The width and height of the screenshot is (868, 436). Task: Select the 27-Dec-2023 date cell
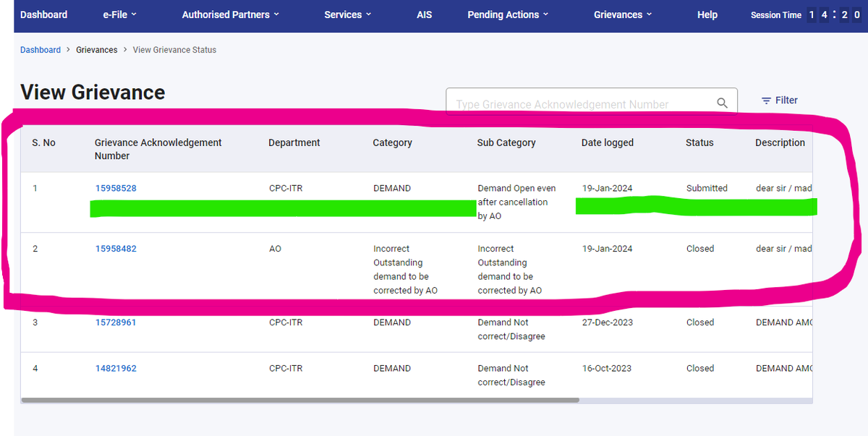(608, 322)
